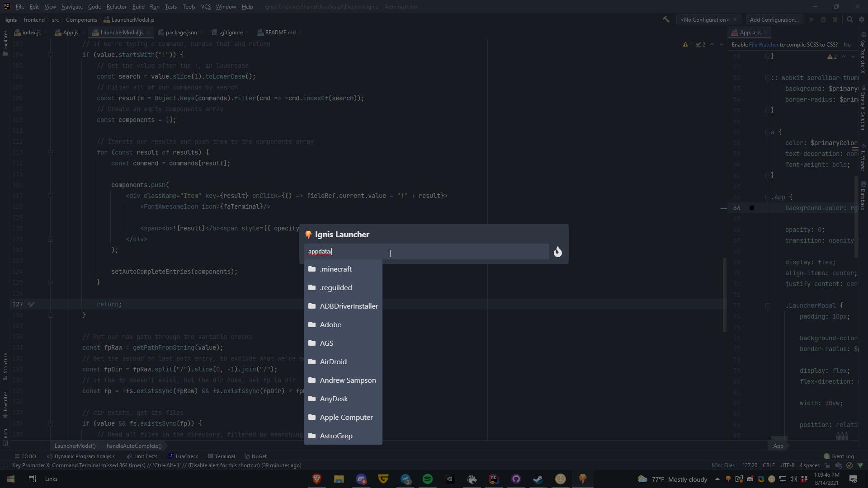Screen dimensions: 868x488
Task: Open Search Everywhere magnifier icon
Action: coord(850,20)
